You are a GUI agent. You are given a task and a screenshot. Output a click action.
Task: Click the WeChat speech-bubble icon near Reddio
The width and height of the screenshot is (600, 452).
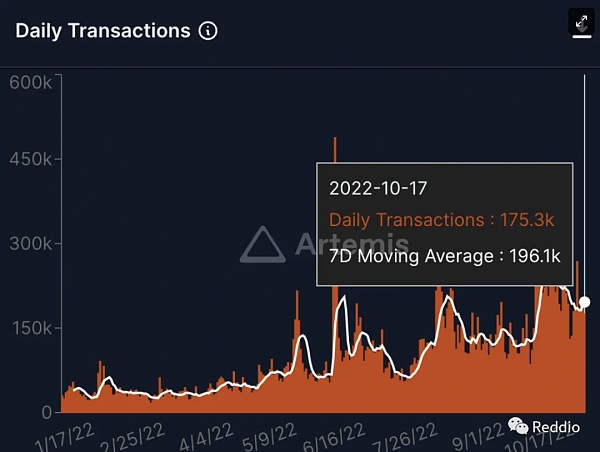tap(518, 426)
